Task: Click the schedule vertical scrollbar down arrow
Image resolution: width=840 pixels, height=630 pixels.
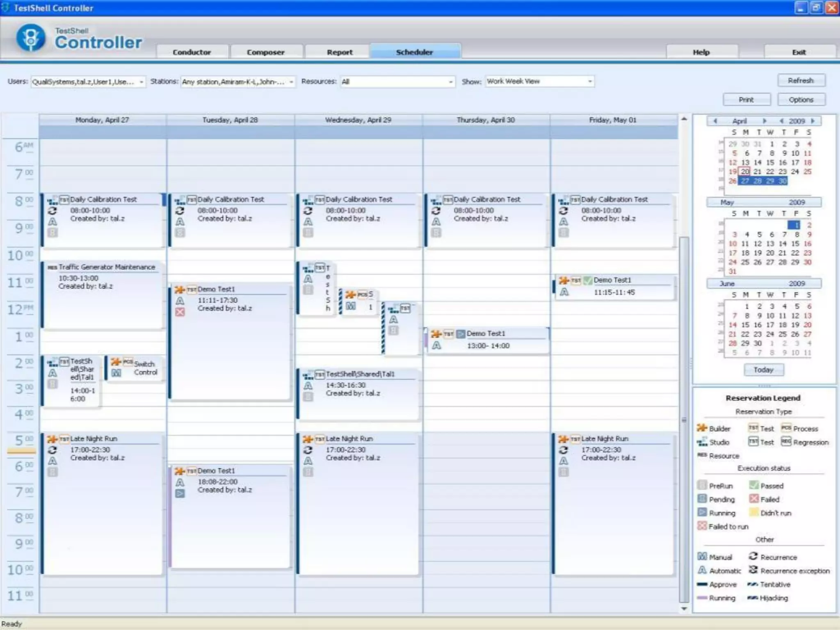Action: pos(684,609)
